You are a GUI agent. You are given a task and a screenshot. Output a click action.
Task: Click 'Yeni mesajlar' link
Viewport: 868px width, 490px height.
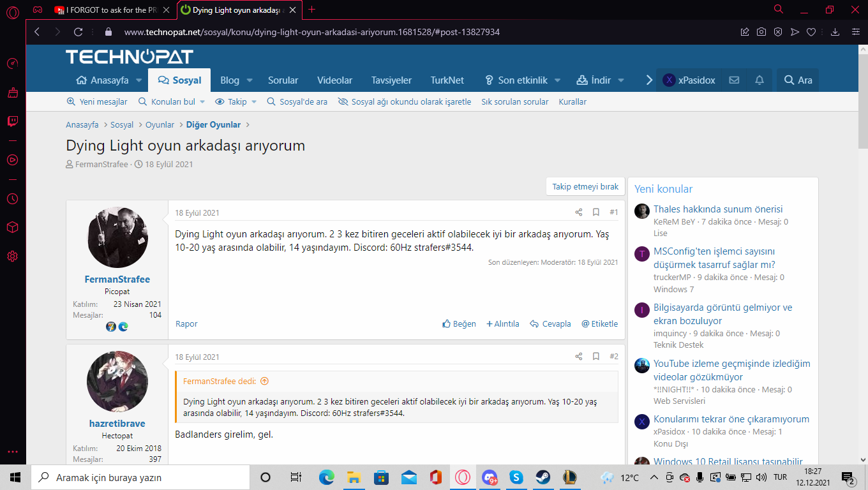point(97,102)
